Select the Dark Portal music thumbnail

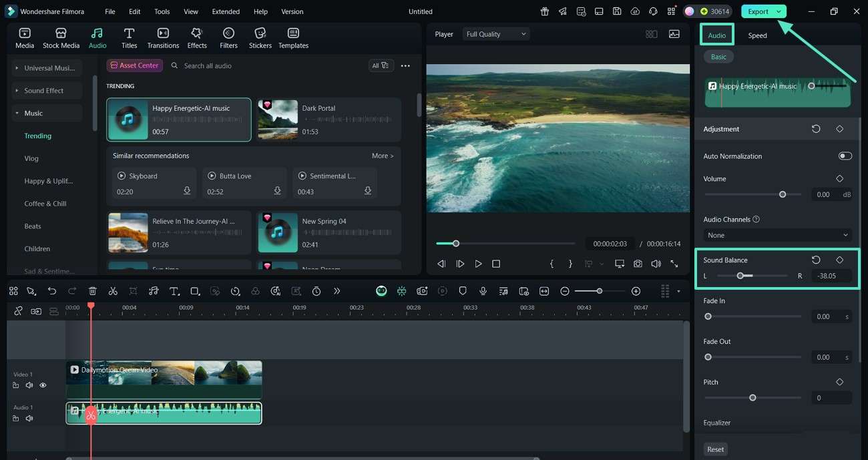click(278, 120)
